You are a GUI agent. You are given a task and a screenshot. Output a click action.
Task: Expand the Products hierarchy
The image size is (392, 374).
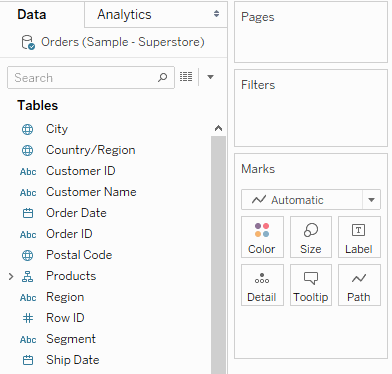coord(11,276)
